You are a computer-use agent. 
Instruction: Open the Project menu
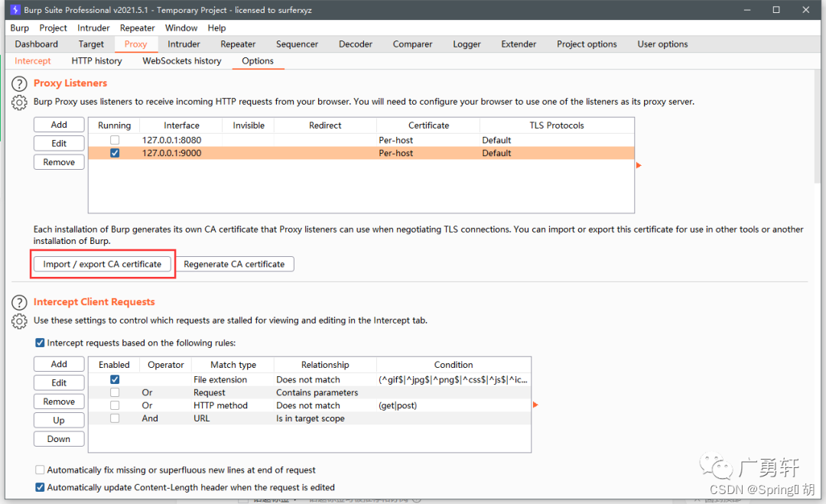pos(54,28)
